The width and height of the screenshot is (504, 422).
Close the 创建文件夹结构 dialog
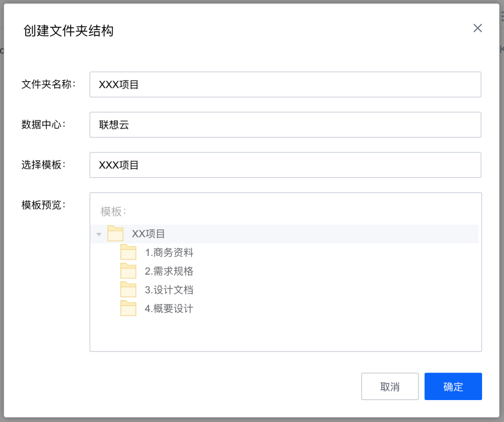(x=477, y=28)
